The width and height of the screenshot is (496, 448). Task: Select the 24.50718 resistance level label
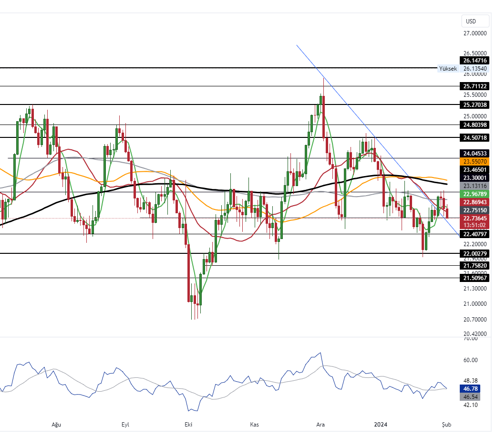(x=474, y=137)
